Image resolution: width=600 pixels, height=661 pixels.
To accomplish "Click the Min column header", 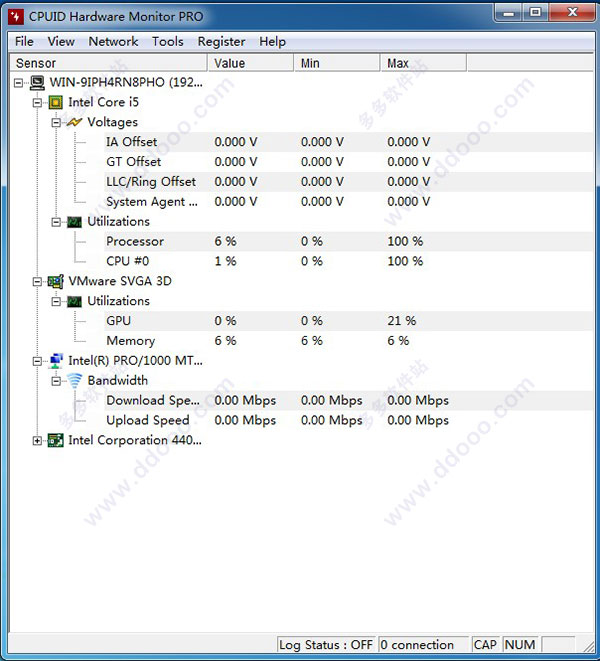I will click(x=337, y=63).
